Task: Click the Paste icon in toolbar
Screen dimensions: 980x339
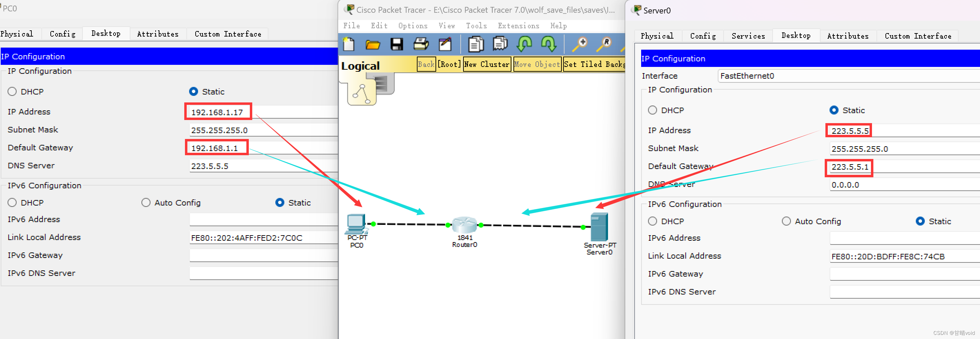Action: click(x=500, y=44)
